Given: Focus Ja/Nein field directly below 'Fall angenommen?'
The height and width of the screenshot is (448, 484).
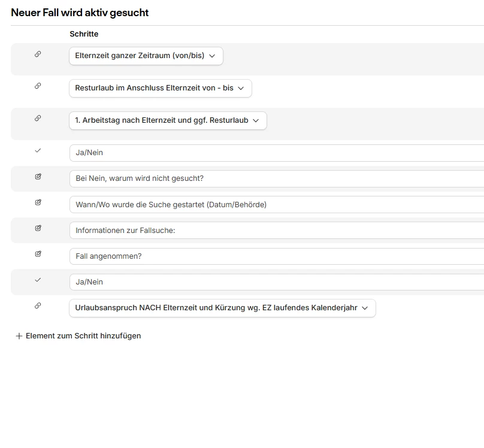Looking at the screenshot, I should point(276,282).
